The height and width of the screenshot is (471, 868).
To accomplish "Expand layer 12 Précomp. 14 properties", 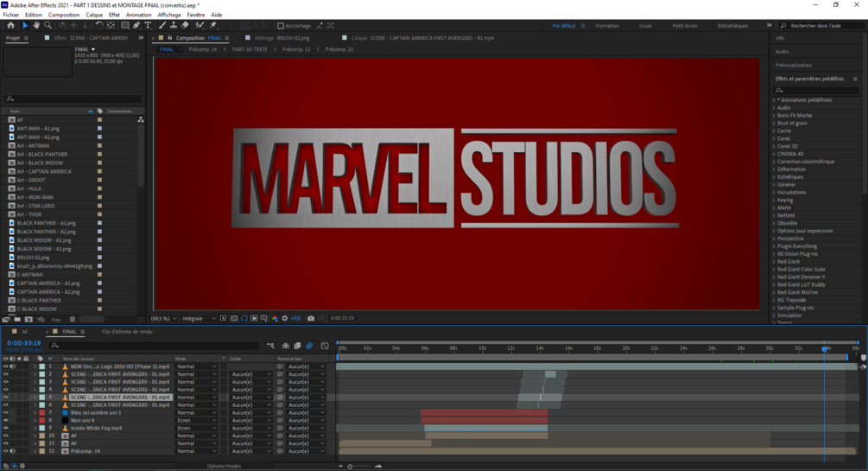I will pos(35,451).
